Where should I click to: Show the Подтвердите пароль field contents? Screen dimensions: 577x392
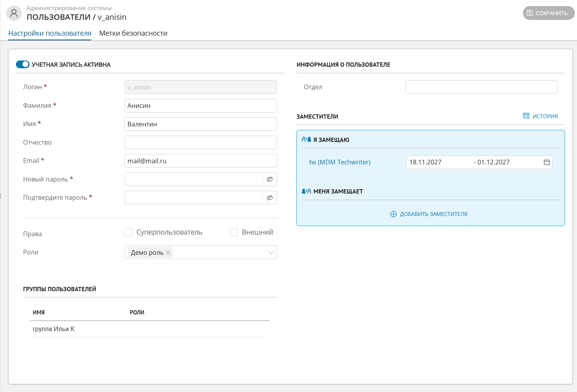270,198
